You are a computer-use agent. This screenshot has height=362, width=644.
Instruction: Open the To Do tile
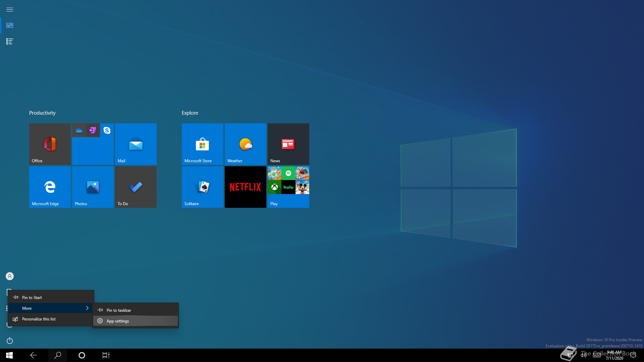click(x=136, y=187)
